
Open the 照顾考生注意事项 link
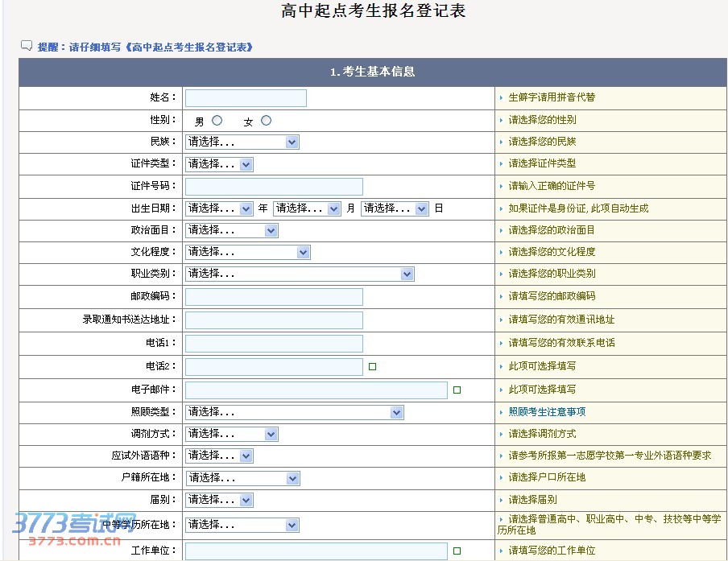(x=547, y=412)
